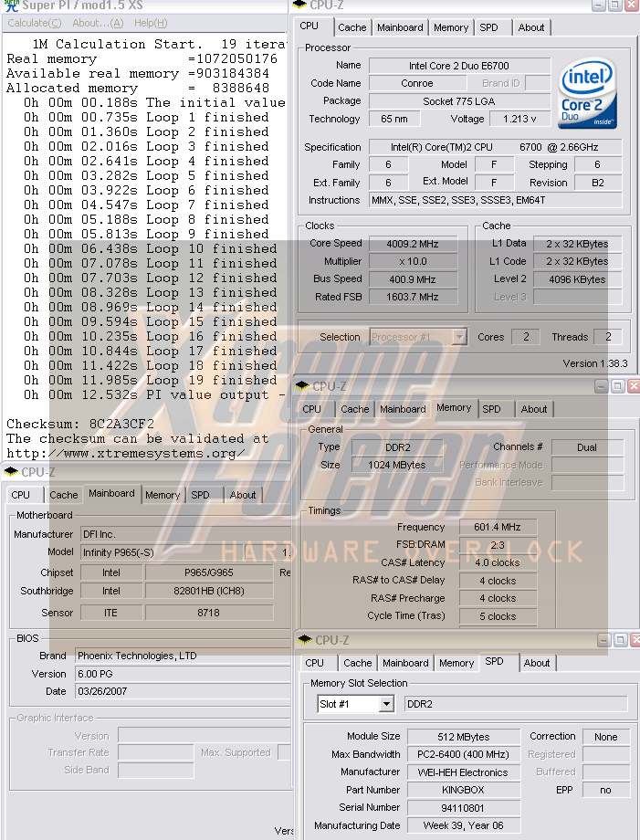This screenshot has width=640, height=840.
Task: Open the Slot #1 memory slot dropdown
Action: pos(386,704)
